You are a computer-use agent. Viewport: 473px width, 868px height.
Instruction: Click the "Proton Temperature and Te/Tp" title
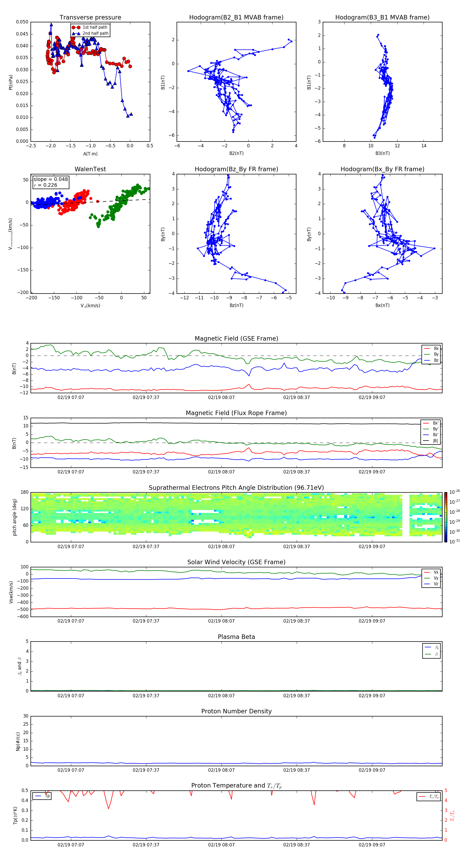236,786
